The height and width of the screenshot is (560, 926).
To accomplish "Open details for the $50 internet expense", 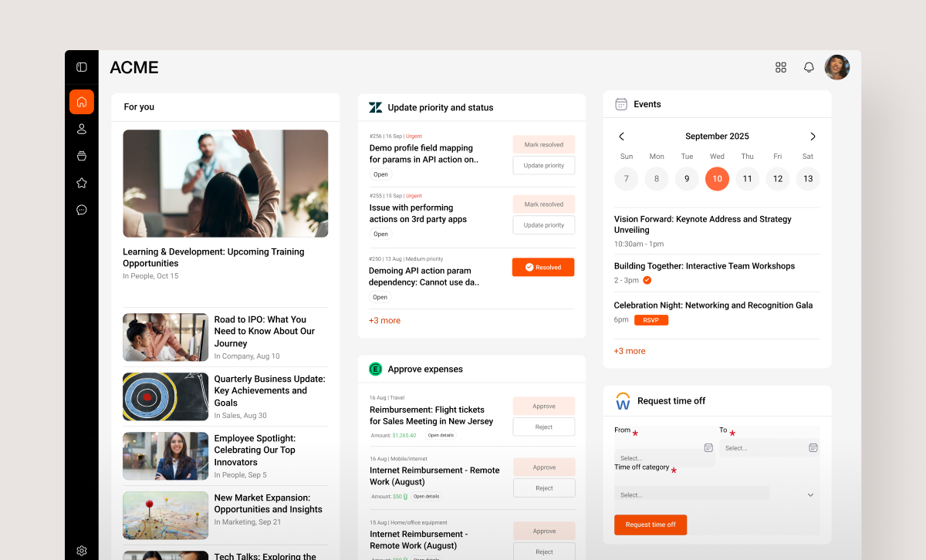I will [x=427, y=496].
